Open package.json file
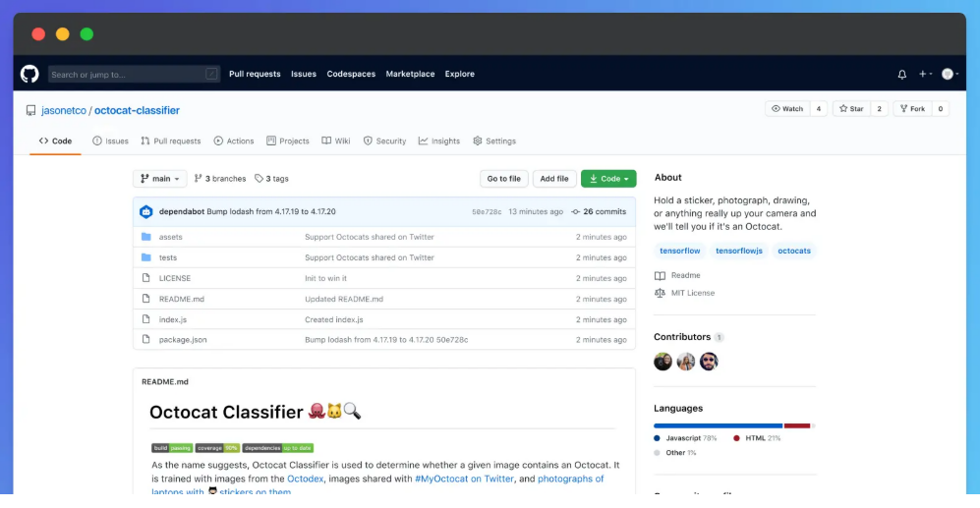 click(183, 340)
